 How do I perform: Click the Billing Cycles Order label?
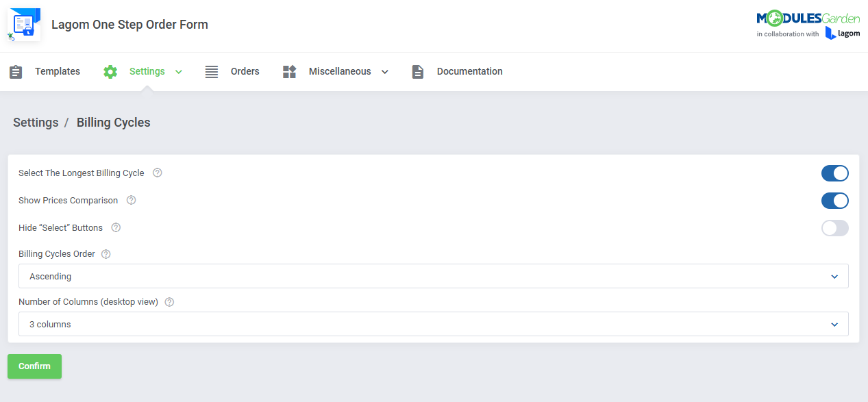point(57,254)
